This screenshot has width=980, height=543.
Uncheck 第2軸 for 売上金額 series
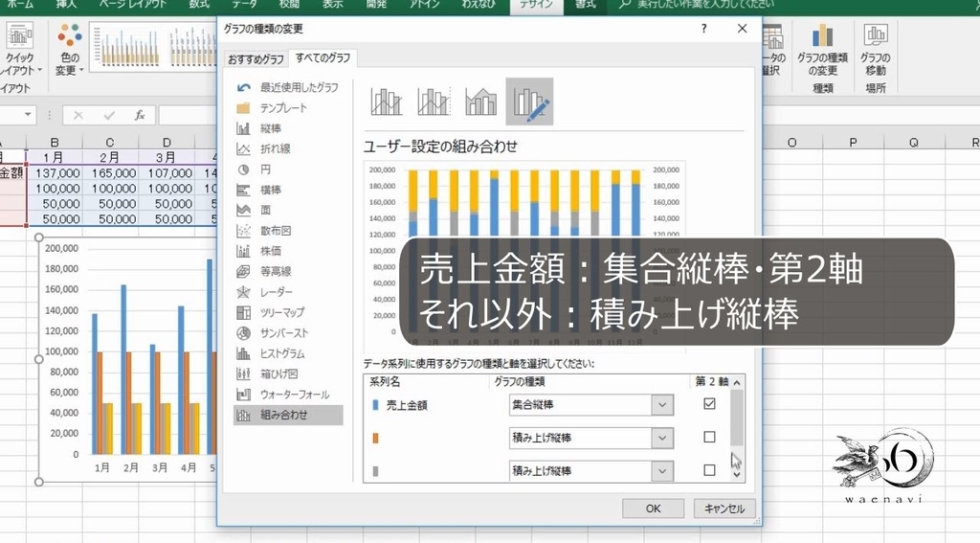[x=709, y=404]
